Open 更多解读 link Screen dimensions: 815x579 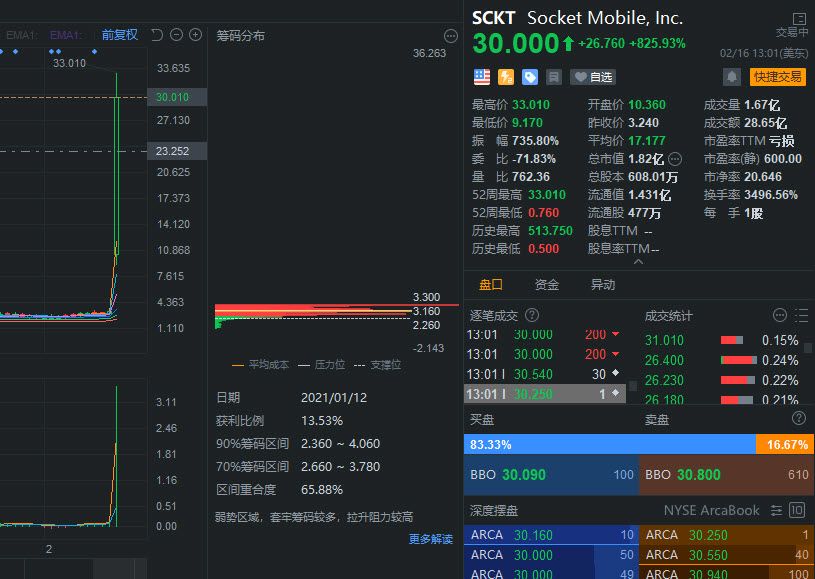click(430, 539)
